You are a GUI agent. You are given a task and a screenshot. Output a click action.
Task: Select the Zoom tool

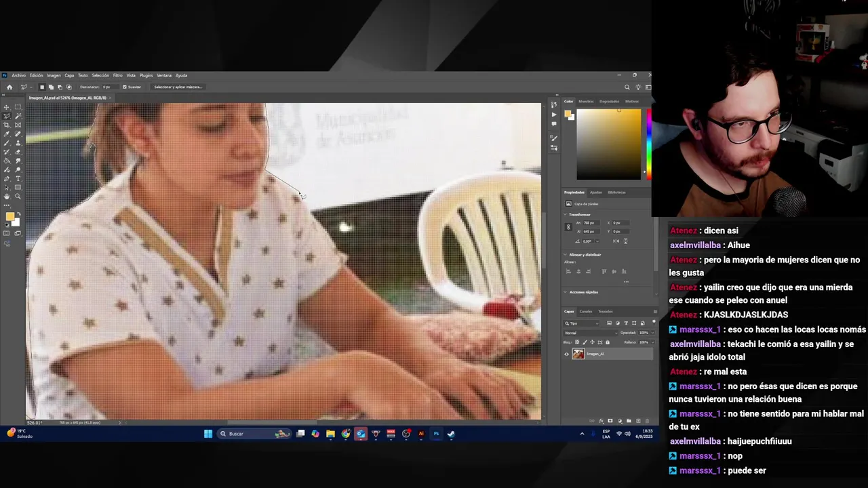click(18, 197)
